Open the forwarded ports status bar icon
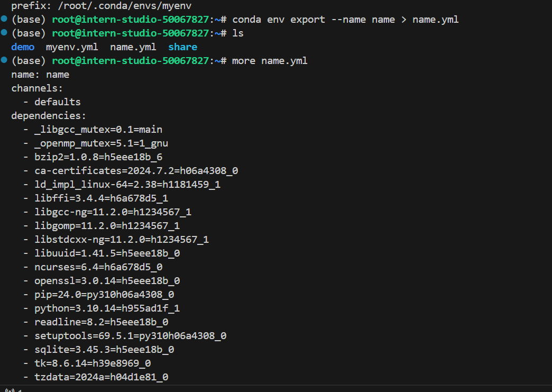Image resolution: width=552 pixels, height=392 pixels. (x=9, y=390)
